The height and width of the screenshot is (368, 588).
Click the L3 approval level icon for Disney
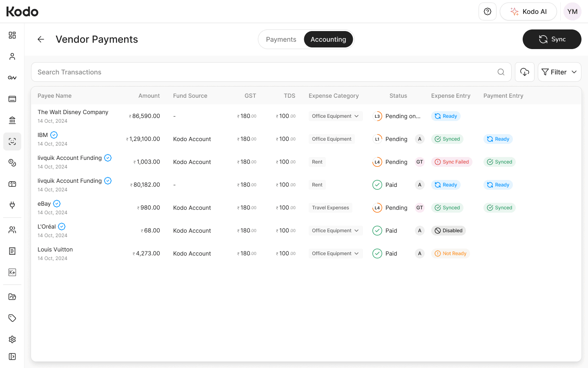377,116
